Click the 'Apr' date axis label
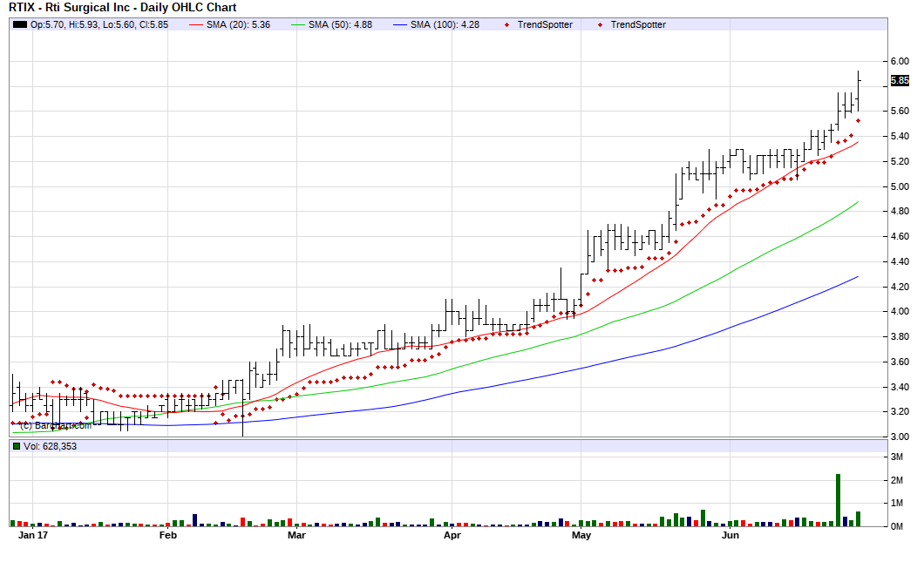This screenshot has height=562, width=924. 452,535
